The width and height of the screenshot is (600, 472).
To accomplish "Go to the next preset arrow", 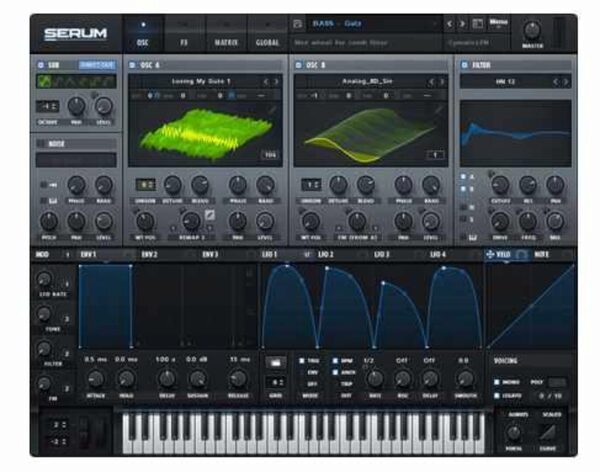I will pos(462,23).
